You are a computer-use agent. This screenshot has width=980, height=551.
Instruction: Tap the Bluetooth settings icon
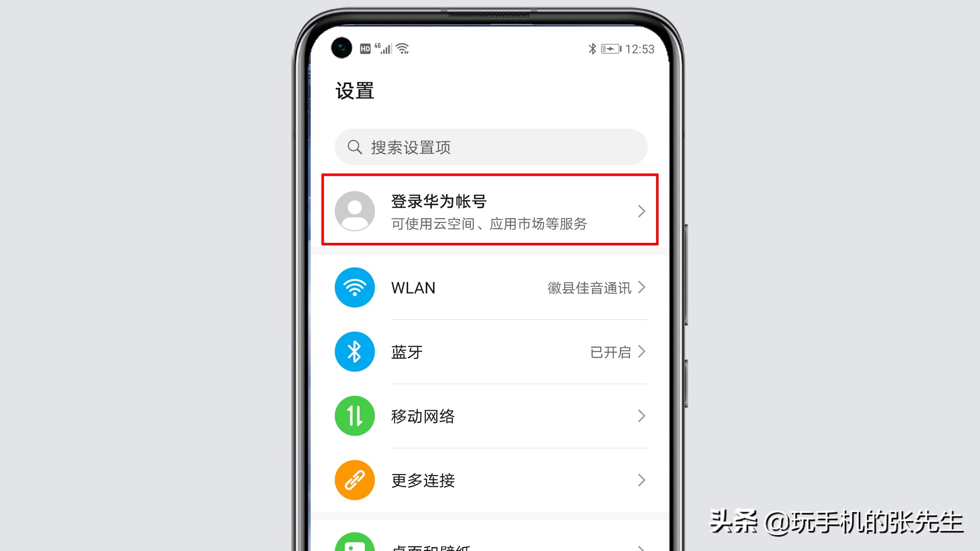(355, 352)
